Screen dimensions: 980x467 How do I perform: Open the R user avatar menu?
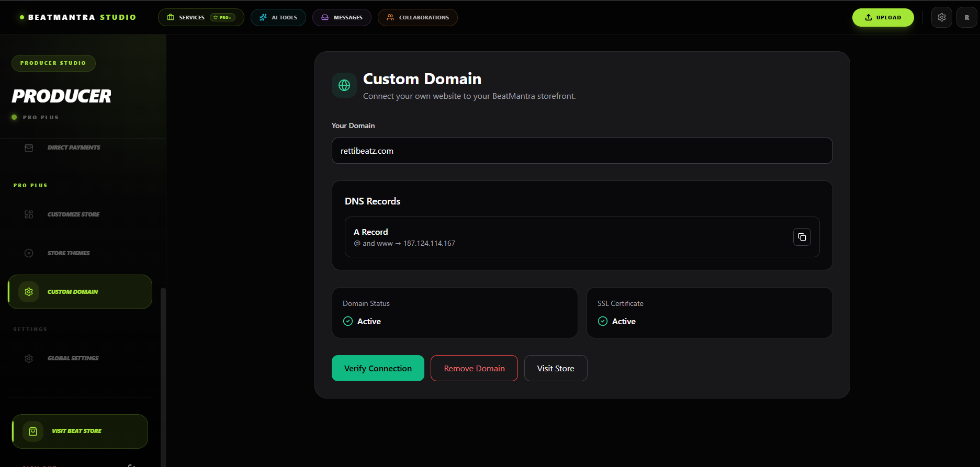[x=966, y=17]
